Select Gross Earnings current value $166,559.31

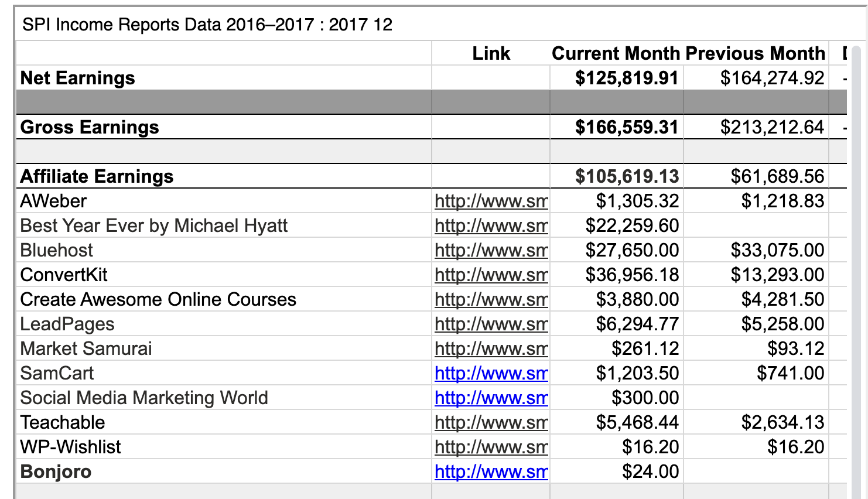[627, 127]
